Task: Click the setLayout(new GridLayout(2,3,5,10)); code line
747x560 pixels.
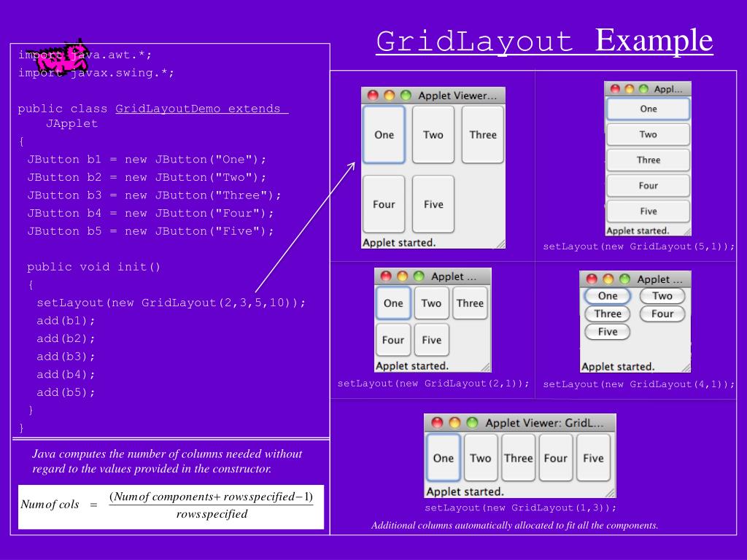Action: pos(171,303)
